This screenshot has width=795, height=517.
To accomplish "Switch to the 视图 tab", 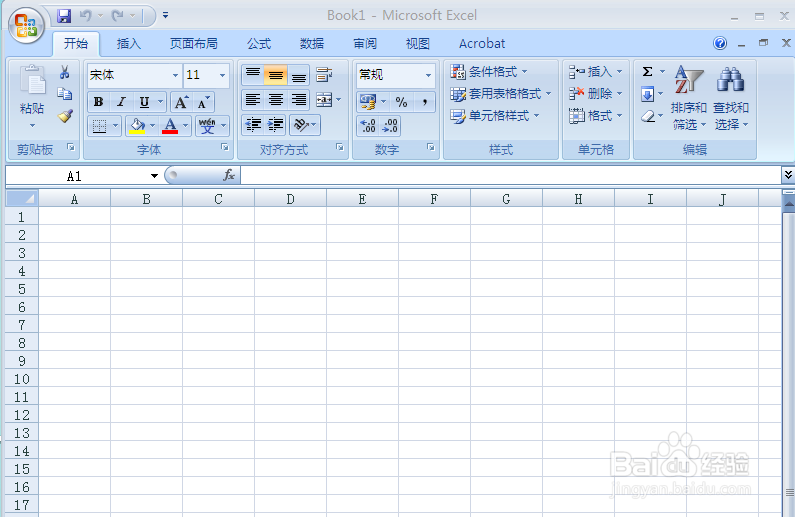I will pos(418,44).
